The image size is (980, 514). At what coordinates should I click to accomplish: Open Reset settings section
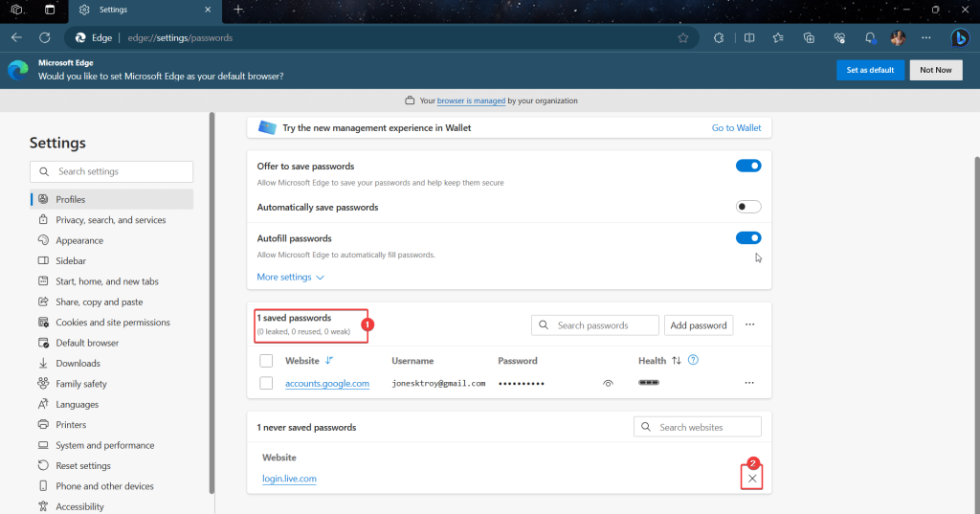pyautogui.click(x=112, y=466)
